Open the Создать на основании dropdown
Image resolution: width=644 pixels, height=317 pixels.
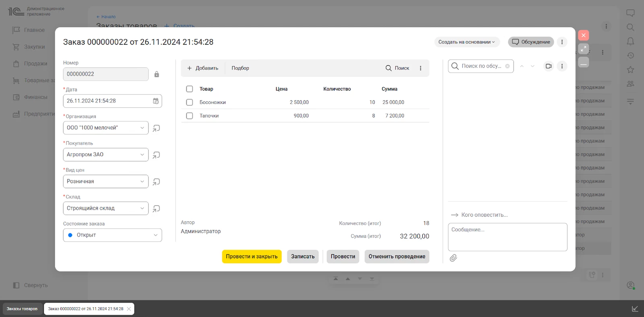tap(467, 42)
